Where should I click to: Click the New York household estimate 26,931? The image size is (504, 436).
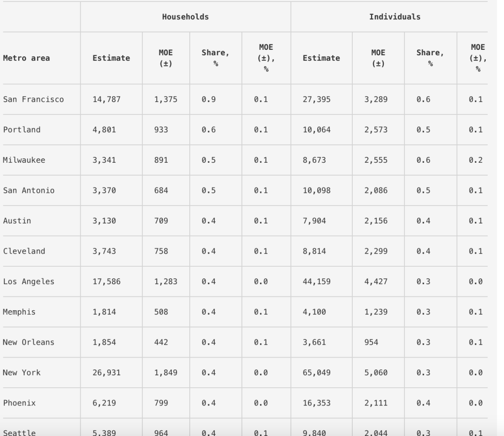(106, 373)
